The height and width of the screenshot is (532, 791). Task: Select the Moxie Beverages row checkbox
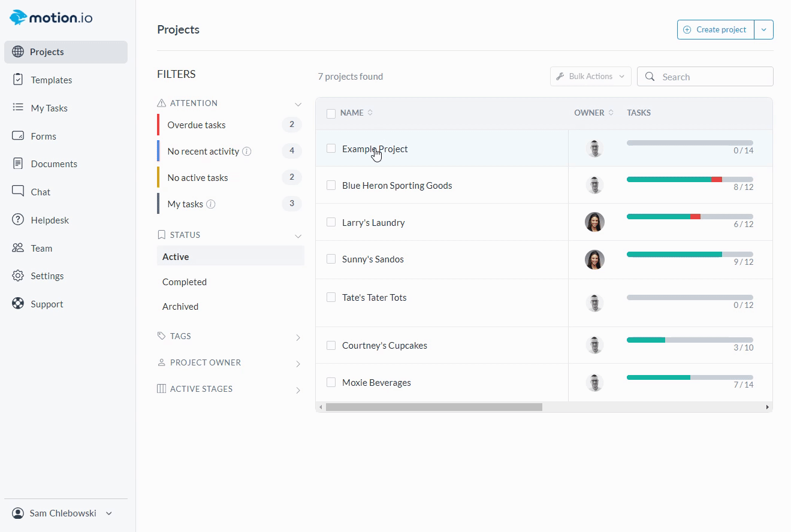tap(331, 382)
